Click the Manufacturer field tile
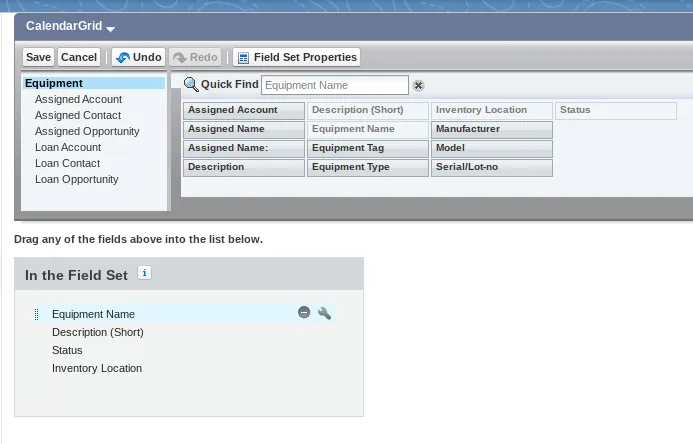This screenshot has width=693, height=444. (492, 129)
